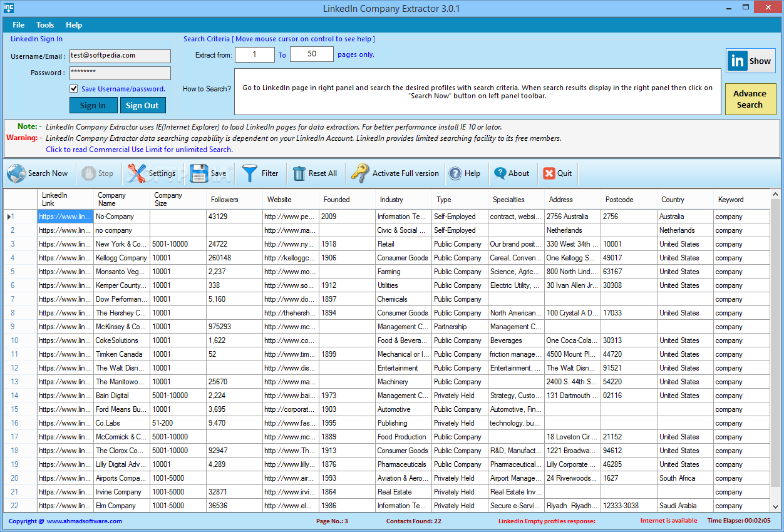
Task: Click the Country column header
Action: point(685,199)
